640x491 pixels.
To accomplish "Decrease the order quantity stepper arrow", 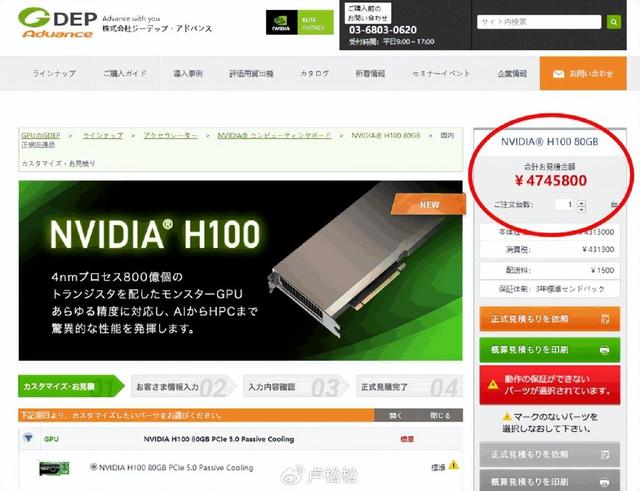I will click(x=582, y=209).
